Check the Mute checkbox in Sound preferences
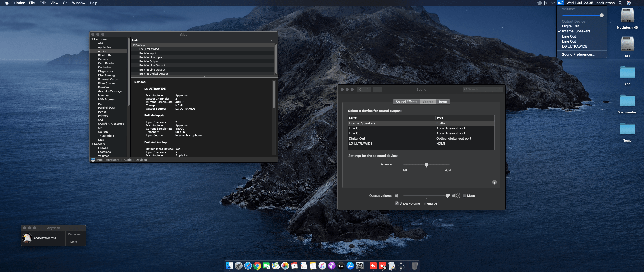Image resolution: width=644 pixels, height=272 pixels. [x=464, y=196]
